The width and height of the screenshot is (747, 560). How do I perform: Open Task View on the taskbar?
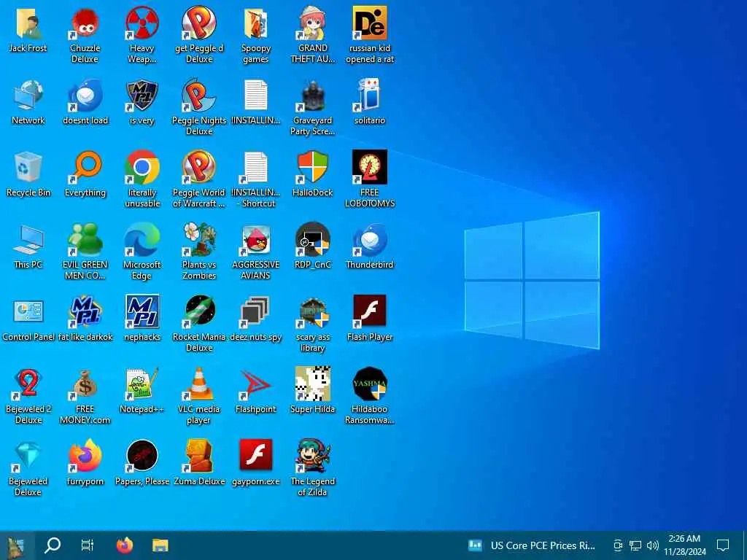88,545
